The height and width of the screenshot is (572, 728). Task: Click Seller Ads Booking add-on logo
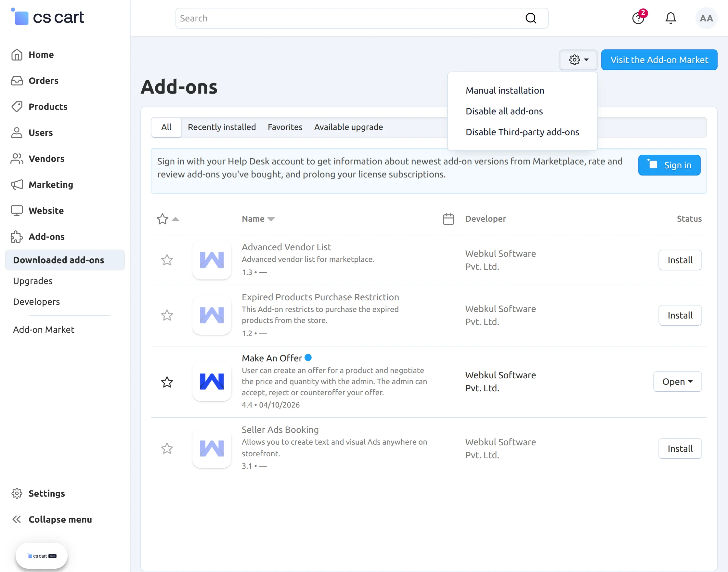212,448
